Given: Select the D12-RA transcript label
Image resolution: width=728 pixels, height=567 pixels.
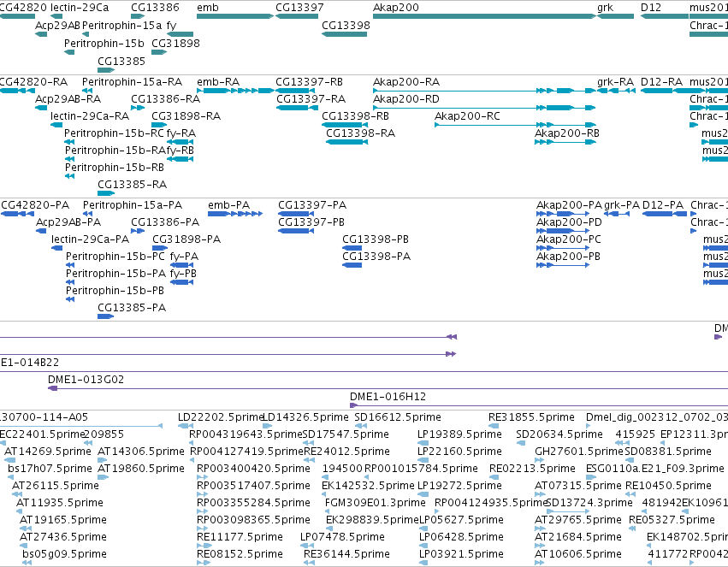Looking at the screenshot, I should tap(661, 82).
